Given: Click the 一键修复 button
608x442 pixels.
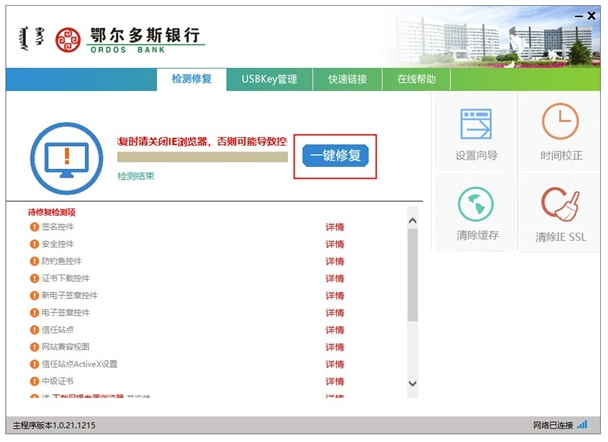Looking at the screenshot, I should tap(335, 155).
